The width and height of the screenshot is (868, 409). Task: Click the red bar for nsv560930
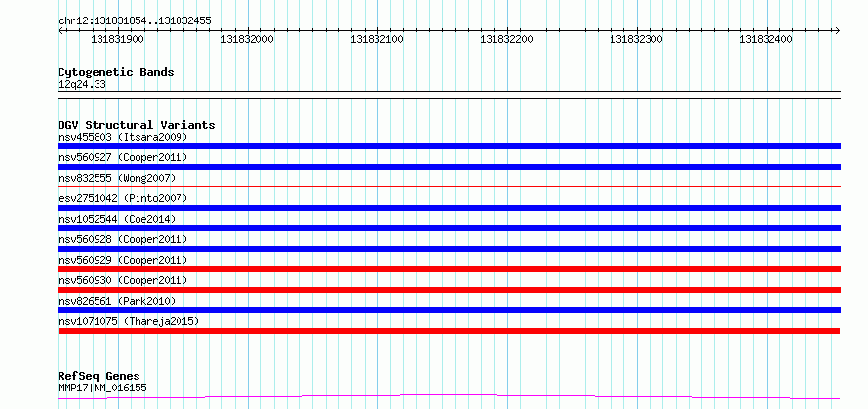tap(449, 290)
